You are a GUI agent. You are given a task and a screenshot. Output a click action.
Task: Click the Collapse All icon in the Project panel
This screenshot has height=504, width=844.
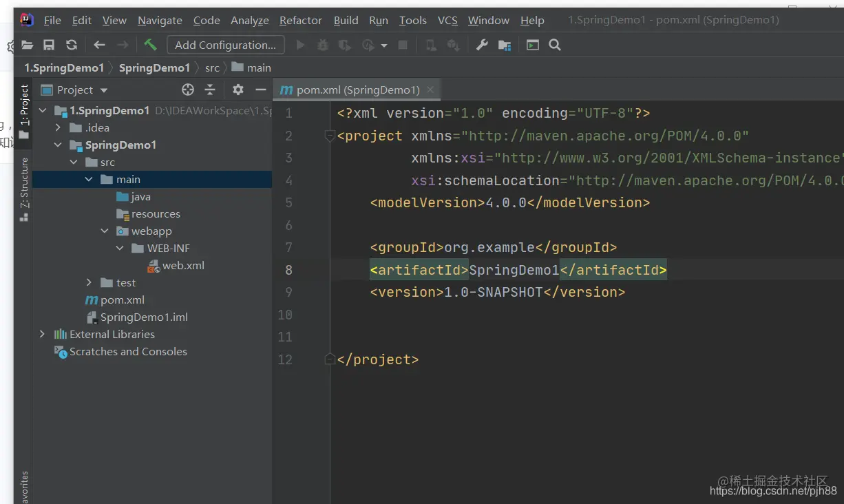point(210,90)
